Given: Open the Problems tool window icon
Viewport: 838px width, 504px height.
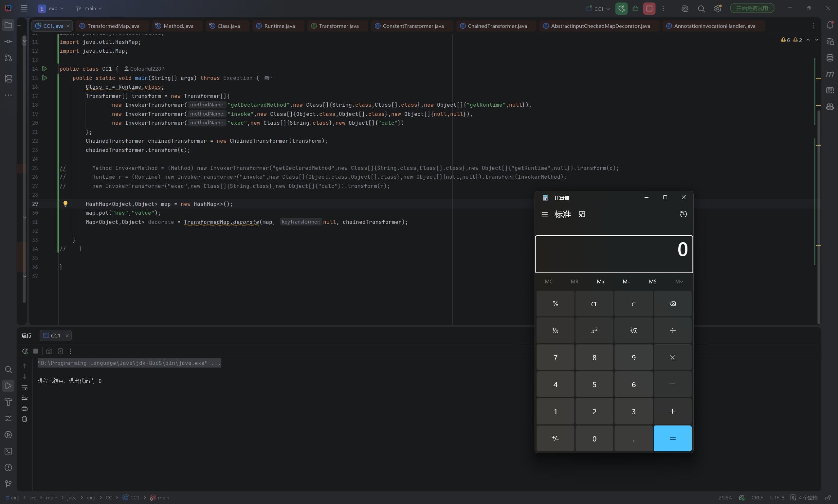Looking at the screenshot, I should [x=8, y=467].
